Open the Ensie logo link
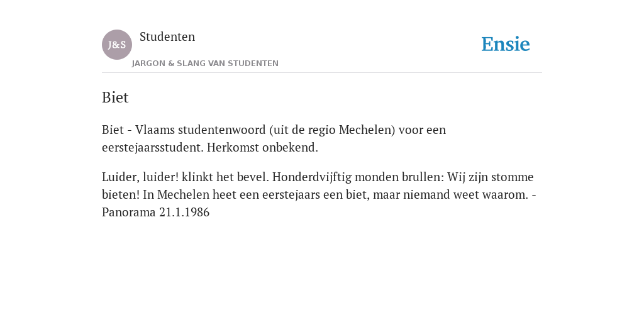This screenshot has width=644, height=322. pyautogui.click(x=506, y=44)
